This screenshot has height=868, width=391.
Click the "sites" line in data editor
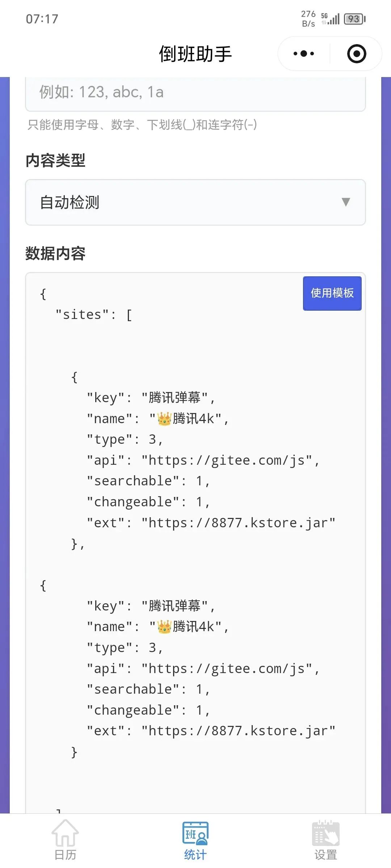click(94, 315)
